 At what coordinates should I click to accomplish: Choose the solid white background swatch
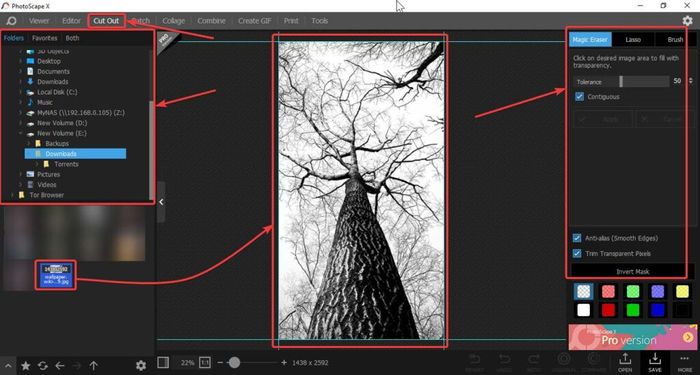(x=583, y=310)
